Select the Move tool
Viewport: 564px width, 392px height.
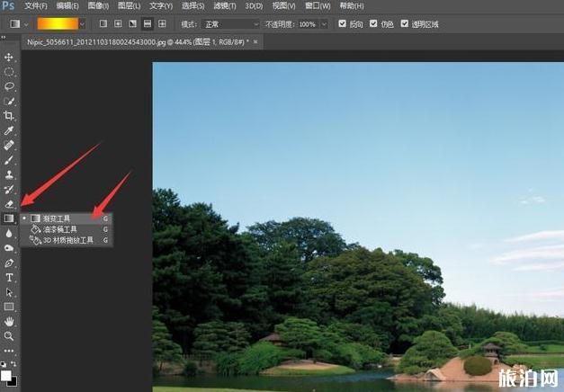tap(9, 57)
